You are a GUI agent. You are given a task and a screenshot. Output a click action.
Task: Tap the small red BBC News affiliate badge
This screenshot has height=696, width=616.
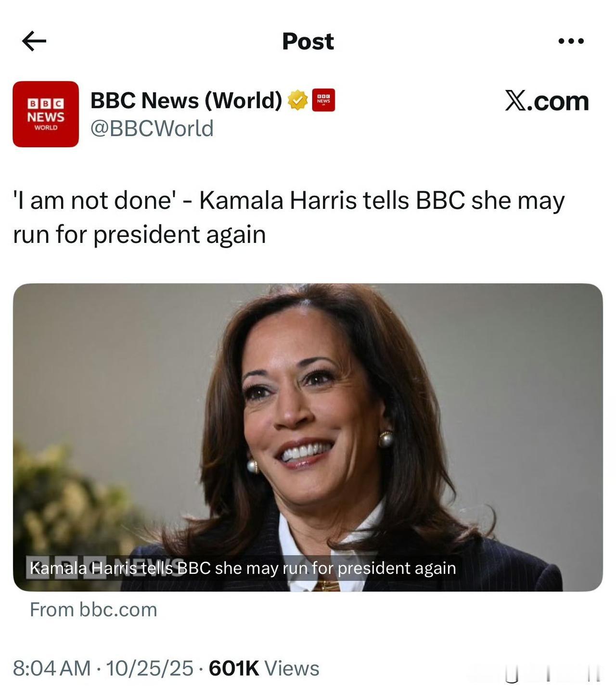click(x=323, y=100)
